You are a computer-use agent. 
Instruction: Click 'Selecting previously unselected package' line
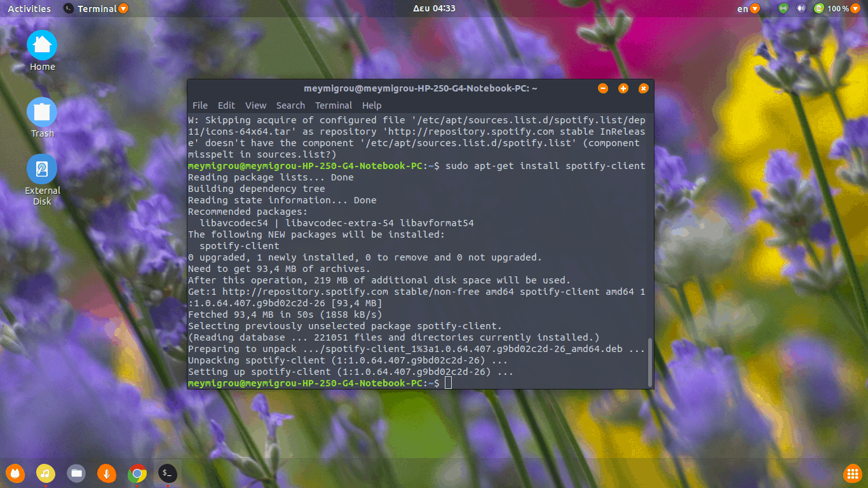click(x=345, y=326)
